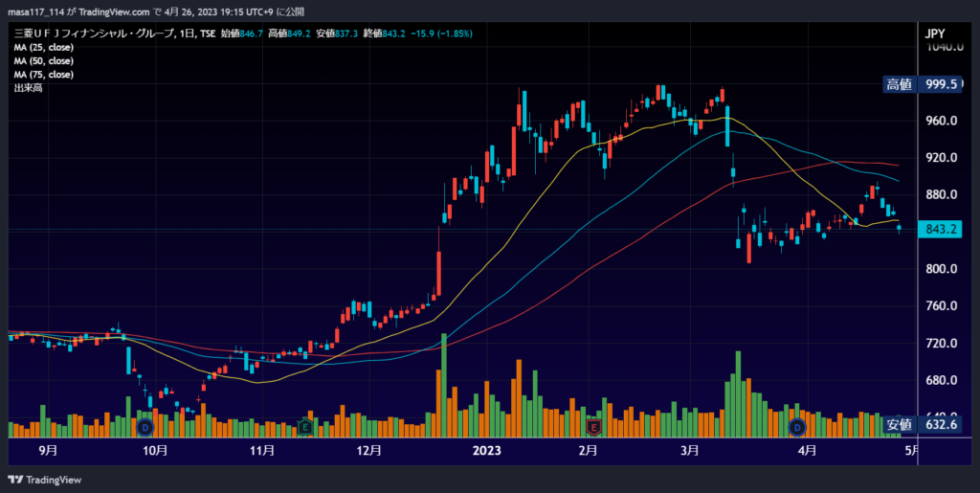Select the MA (25, close) indicator label
Screen dimensions: 980x493
pos(44,48)
